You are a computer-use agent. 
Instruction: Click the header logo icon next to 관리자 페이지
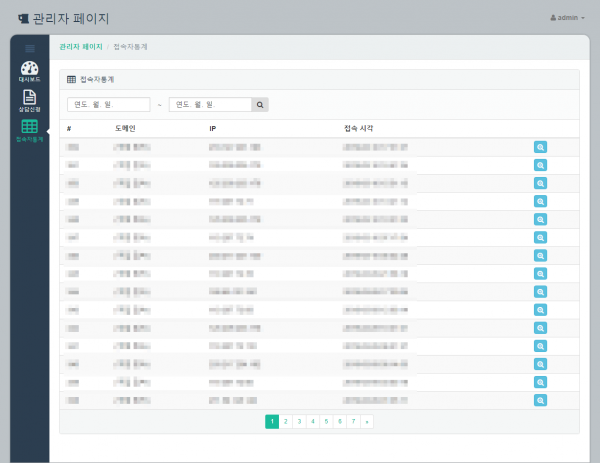click(x=23, y=18)
